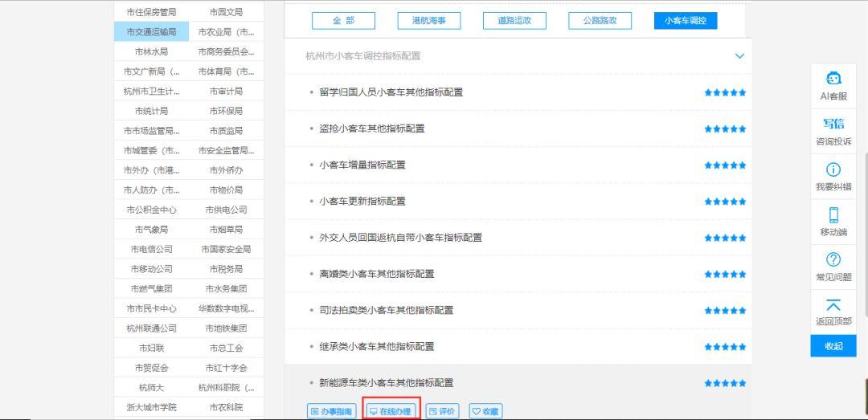This screenshot has height=420, width=868.
Task: Click the 我要纠错 info icon
Action: [833, 170]
